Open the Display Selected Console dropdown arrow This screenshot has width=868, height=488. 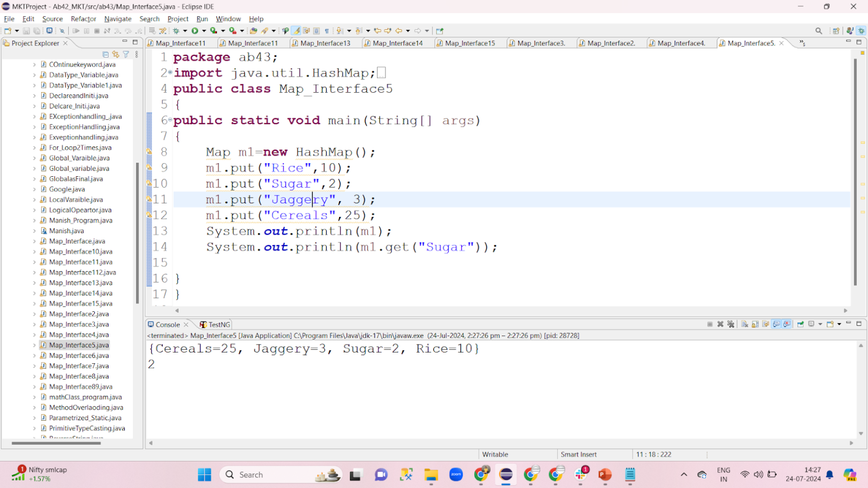[x=821, y=324]
